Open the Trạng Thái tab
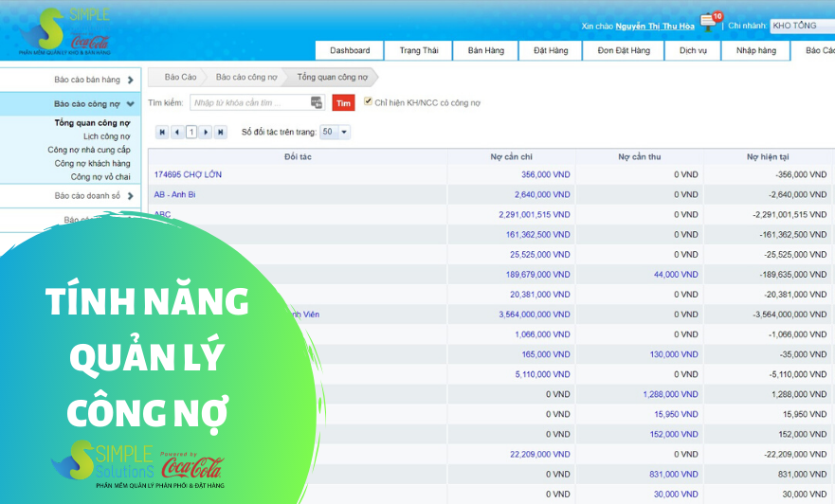The image size is (835, 504). 419,50
